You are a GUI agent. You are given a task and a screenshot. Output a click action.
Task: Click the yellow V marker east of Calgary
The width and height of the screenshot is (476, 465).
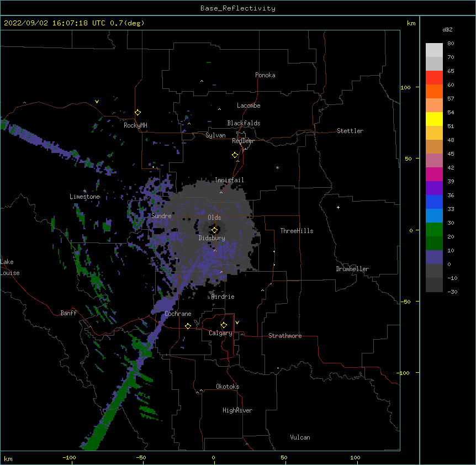click(237, 323)
